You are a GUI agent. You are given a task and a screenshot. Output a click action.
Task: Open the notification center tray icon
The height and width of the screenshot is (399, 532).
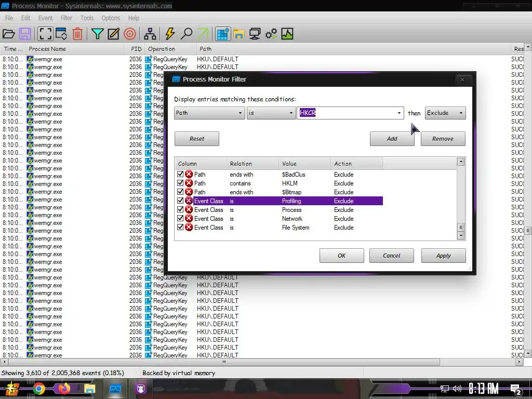[x=516, y=390]
